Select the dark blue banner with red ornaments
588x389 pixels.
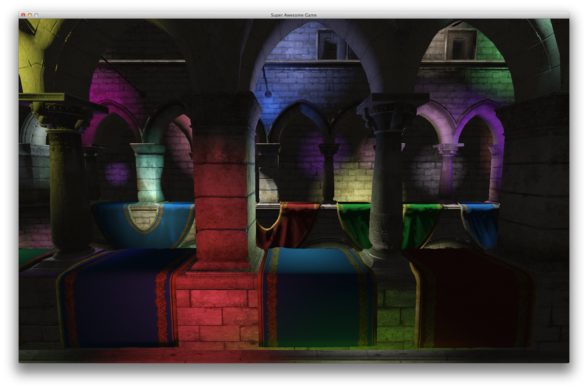tap(118, 298)
